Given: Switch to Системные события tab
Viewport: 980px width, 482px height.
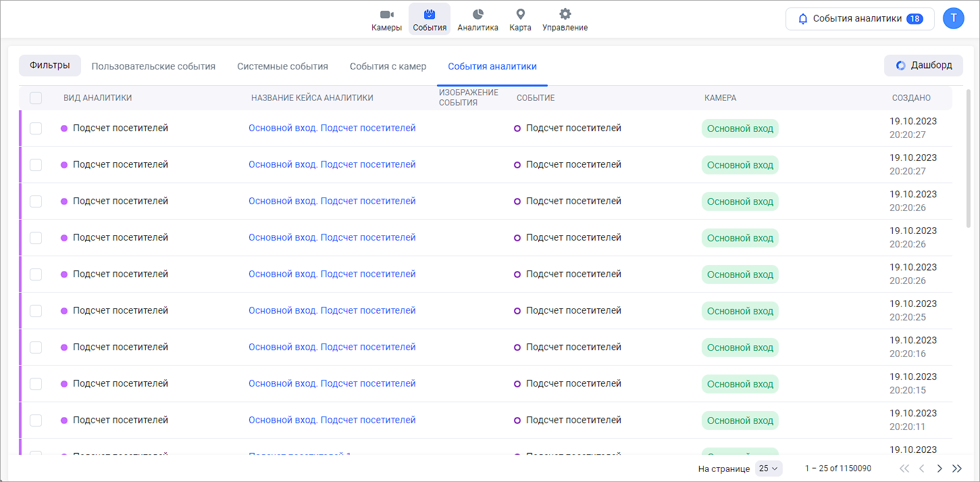Looking at the screenshot, I should coord(282,66).
